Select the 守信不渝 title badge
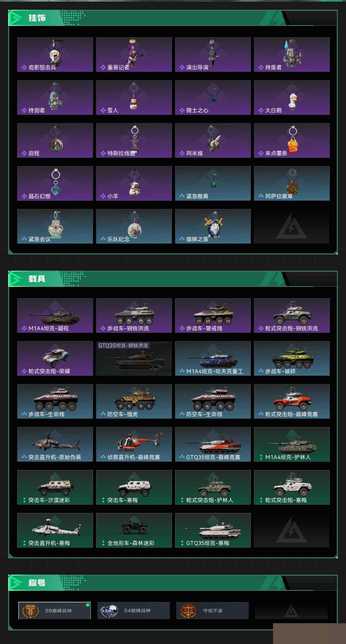This screenshot has width=346, height=644. click(x=212, y=611)
